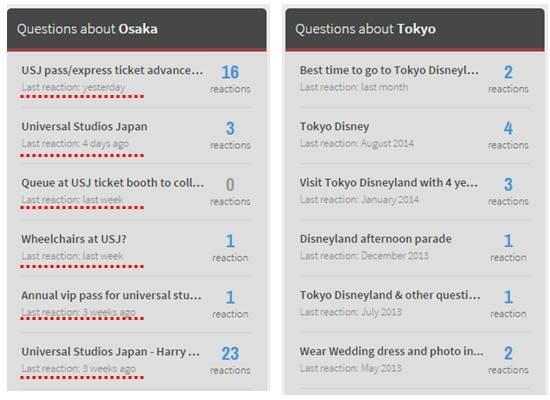Open the Visit Tokyo Disneyland with 4 ye... question
The width and height of the screenshot is (550, 400).
tap(389, 183)
